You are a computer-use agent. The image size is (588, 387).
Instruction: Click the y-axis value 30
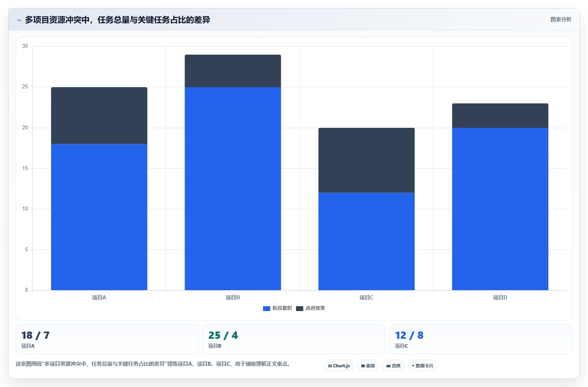(x=25, y=46)
